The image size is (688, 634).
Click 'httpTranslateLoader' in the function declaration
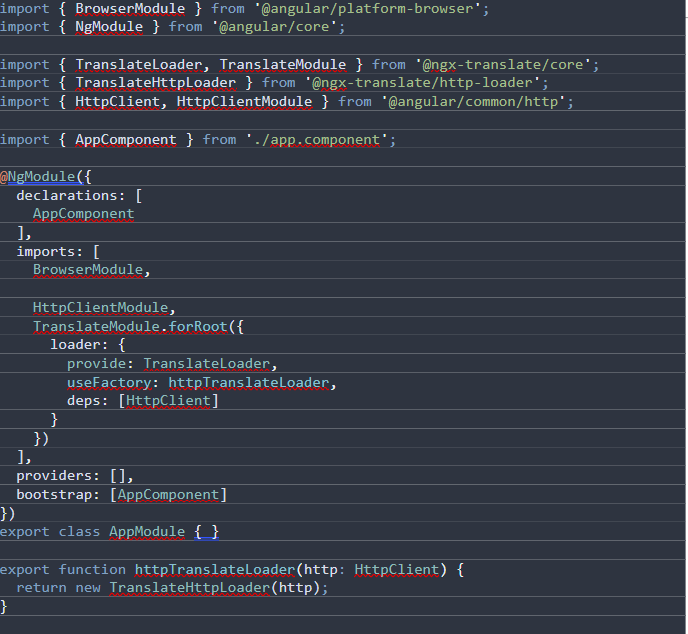point(215,570)
